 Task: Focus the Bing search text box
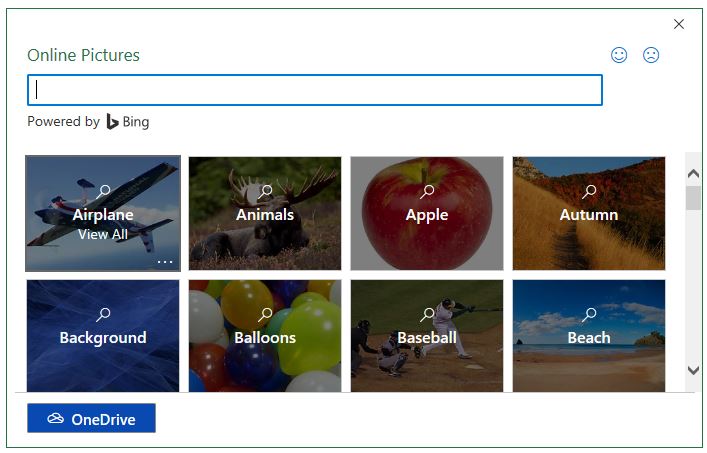[x=314, y=90]
